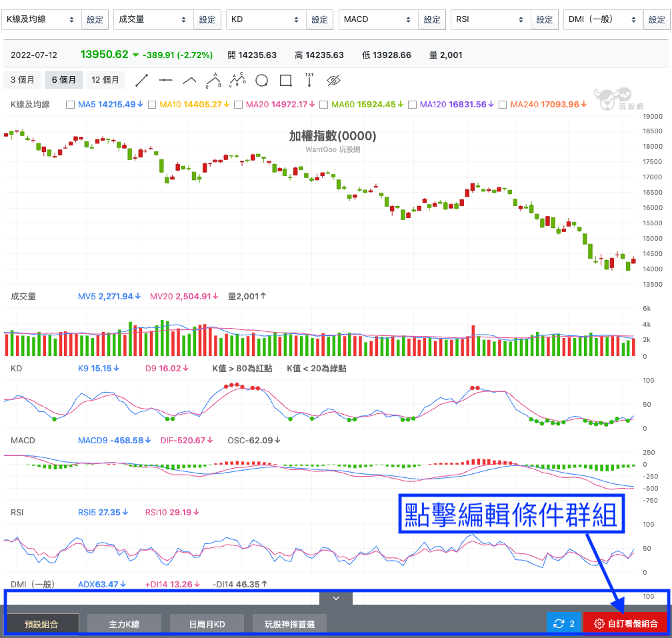This screenshot has width=672, height=638.
Task: Collapse the bottom panel with chevron arrow
Action: tap(336, 598)
